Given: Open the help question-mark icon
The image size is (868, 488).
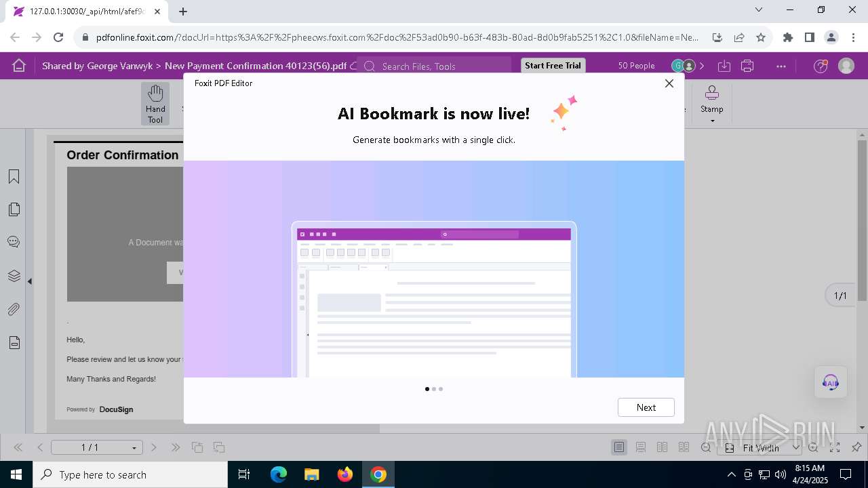Looking at the screenshot, I should pos(821,66).
